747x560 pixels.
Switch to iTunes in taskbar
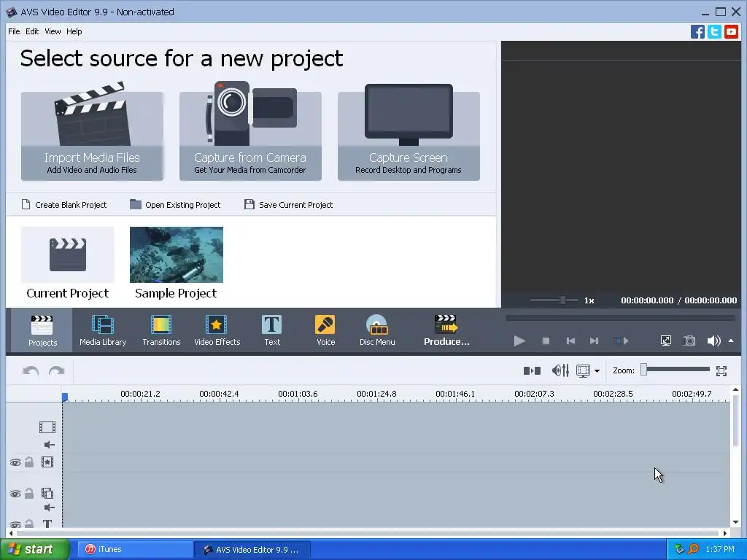tap(133, 549)
